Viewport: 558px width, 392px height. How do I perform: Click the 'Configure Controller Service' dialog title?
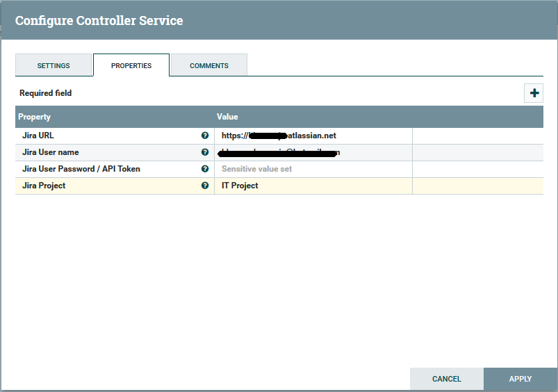tap(99, 21)
